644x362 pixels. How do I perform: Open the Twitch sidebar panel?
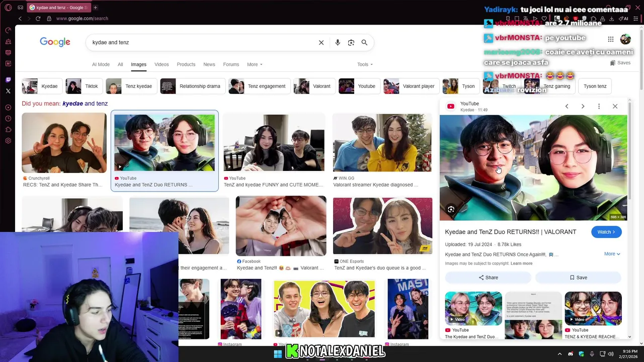8,80
